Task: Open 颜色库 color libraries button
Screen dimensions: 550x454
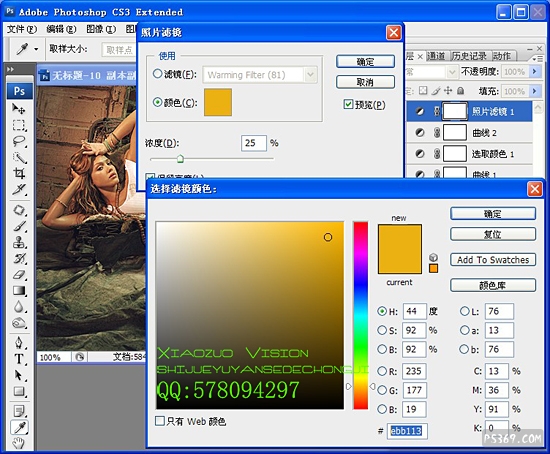Action: click(x=493, y=285)
